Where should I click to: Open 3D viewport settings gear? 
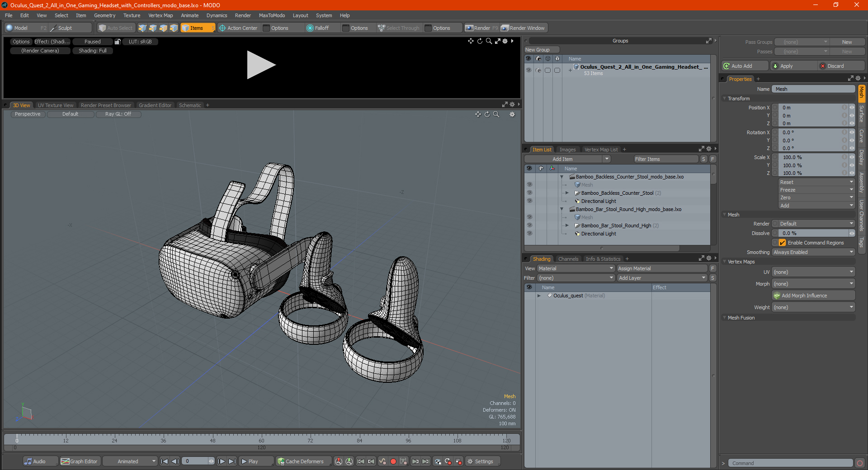(512, 114)
